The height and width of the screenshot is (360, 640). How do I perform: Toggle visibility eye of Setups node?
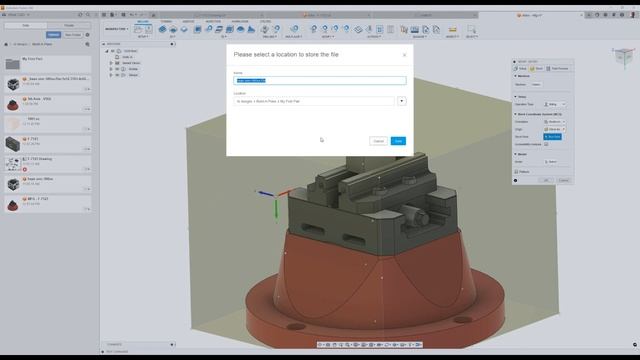coord(117,75)
